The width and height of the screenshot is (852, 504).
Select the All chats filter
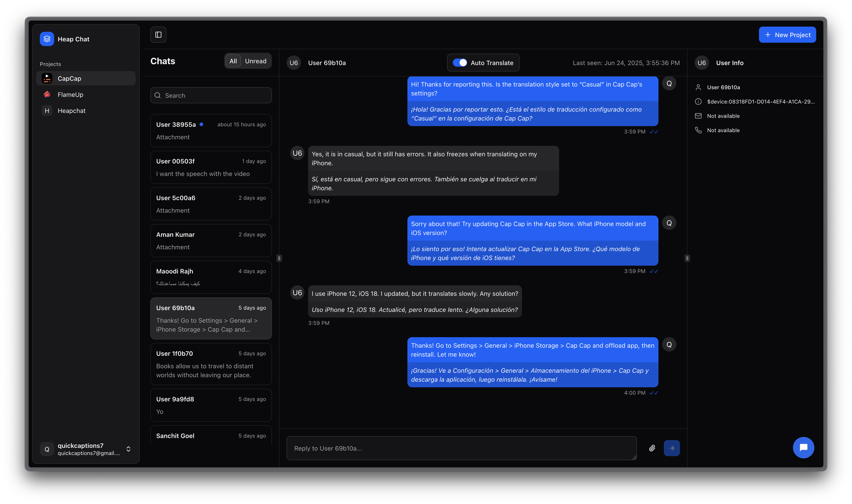(233, 61)
